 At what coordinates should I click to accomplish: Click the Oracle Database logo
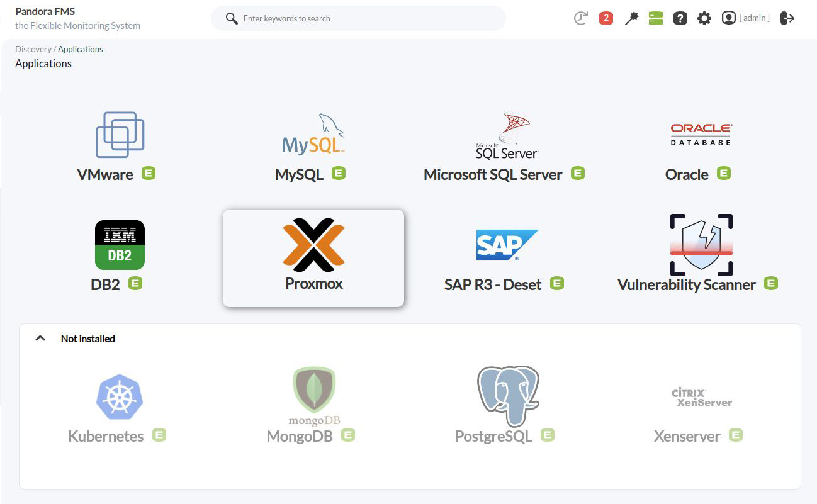(x=701, y=135)
